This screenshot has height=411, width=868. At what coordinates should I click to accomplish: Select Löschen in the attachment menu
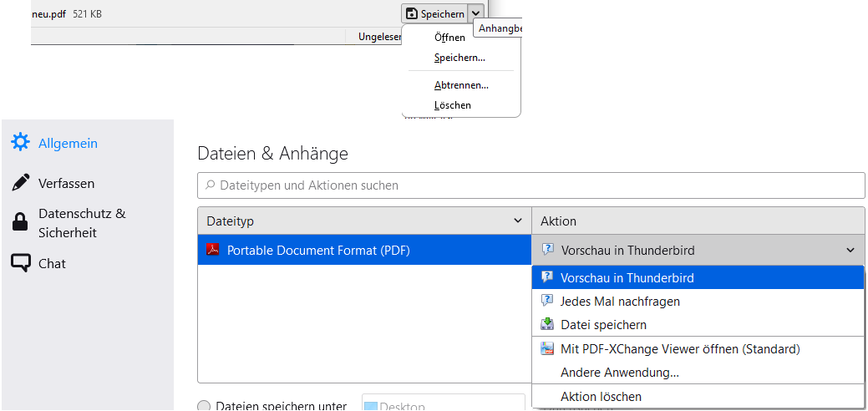click(453, 105)
